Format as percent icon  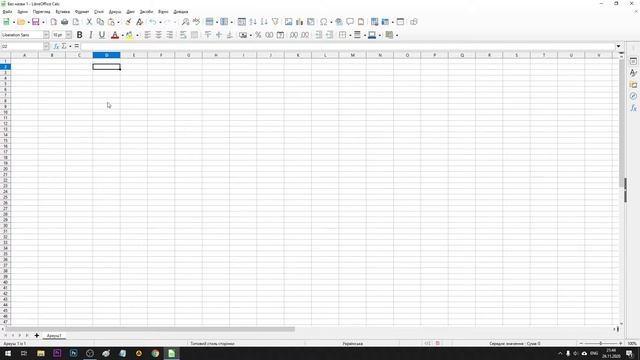pos(258,35)
